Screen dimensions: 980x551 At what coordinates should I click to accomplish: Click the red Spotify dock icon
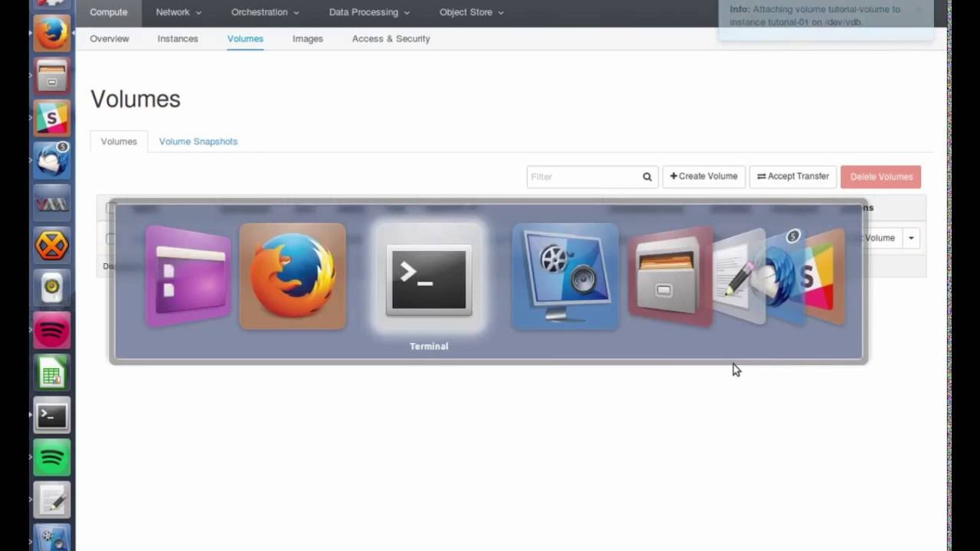[52, 331]
